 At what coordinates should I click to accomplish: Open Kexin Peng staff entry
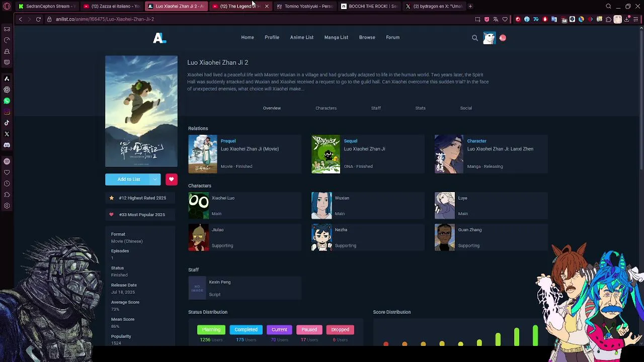pyautogui.click(x=245, y=289)
